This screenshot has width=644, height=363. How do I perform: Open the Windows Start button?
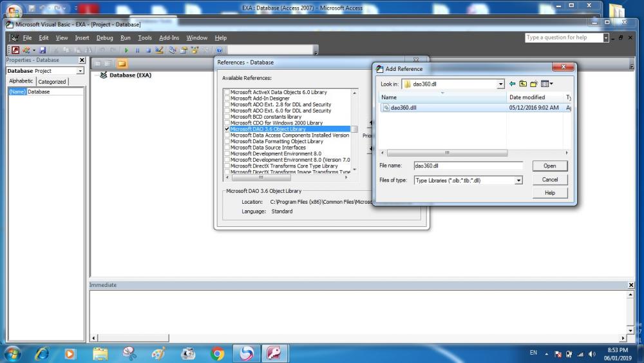[12, 353]
